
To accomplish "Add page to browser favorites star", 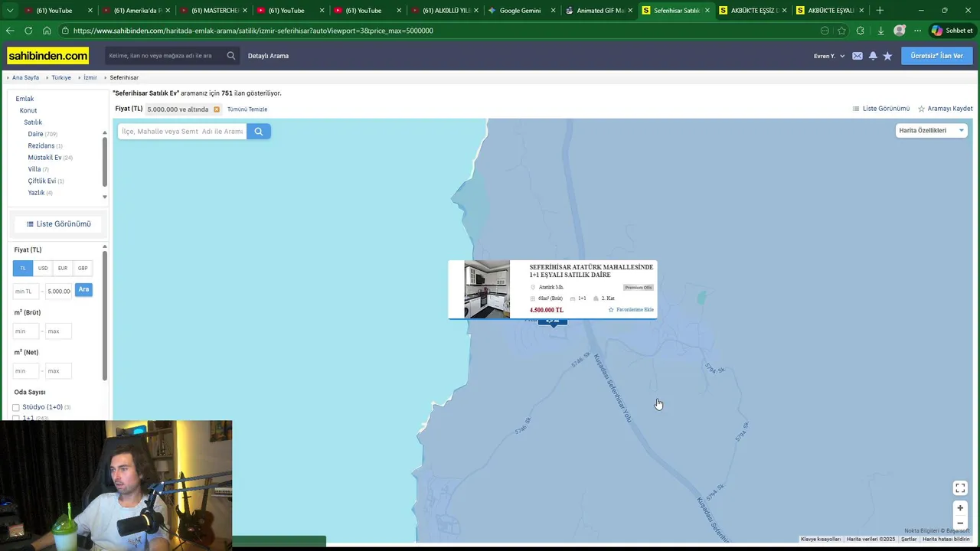I will click(842, 31).
